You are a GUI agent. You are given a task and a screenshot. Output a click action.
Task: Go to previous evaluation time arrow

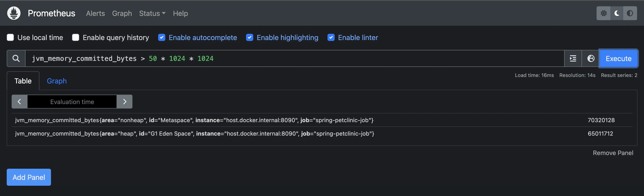point(19,102)
